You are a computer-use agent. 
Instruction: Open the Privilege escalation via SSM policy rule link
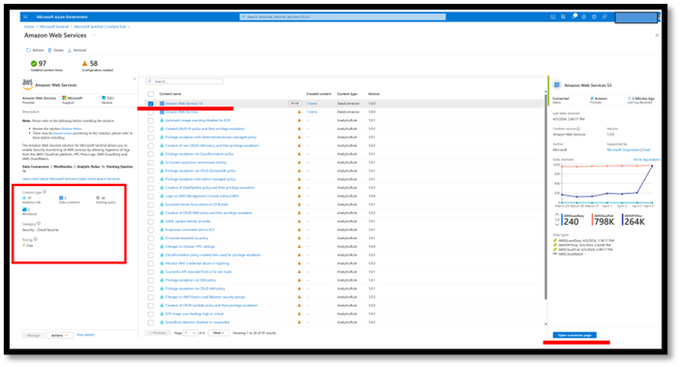point(190,280)
